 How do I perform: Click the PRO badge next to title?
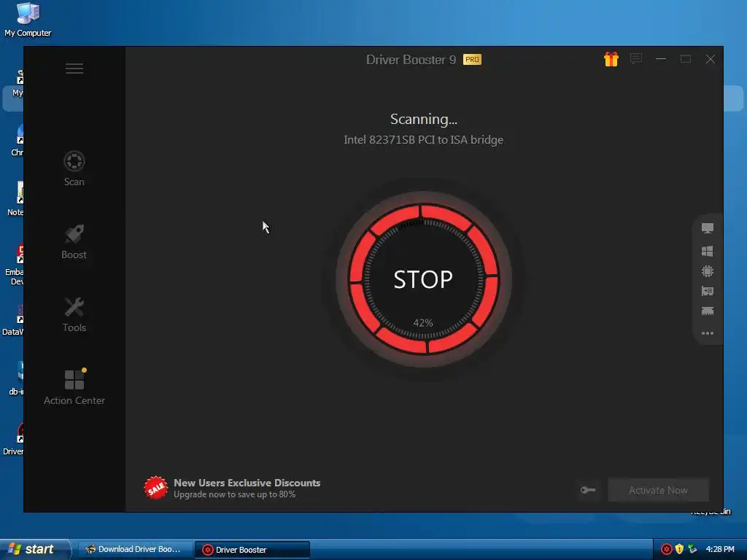pyautogui.click(x=472, y=60)
